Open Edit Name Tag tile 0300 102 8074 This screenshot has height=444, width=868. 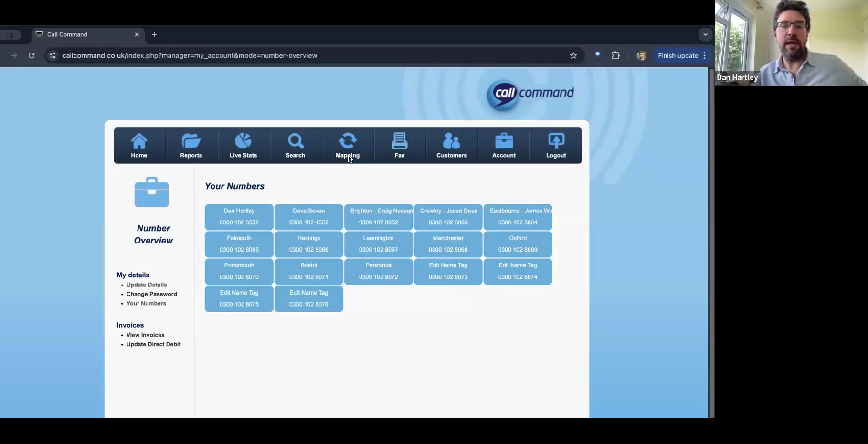(518, 271)
